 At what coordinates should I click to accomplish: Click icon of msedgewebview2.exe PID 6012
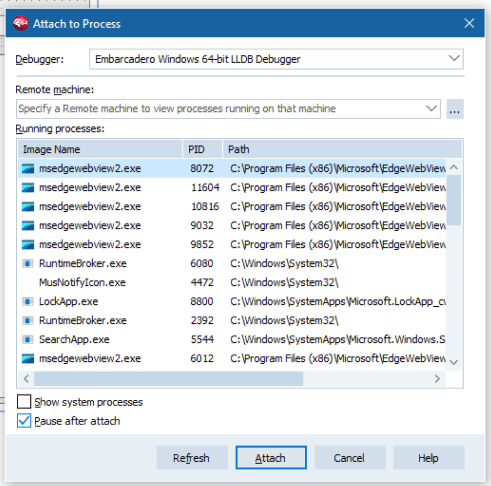click(x=28, y=359)
